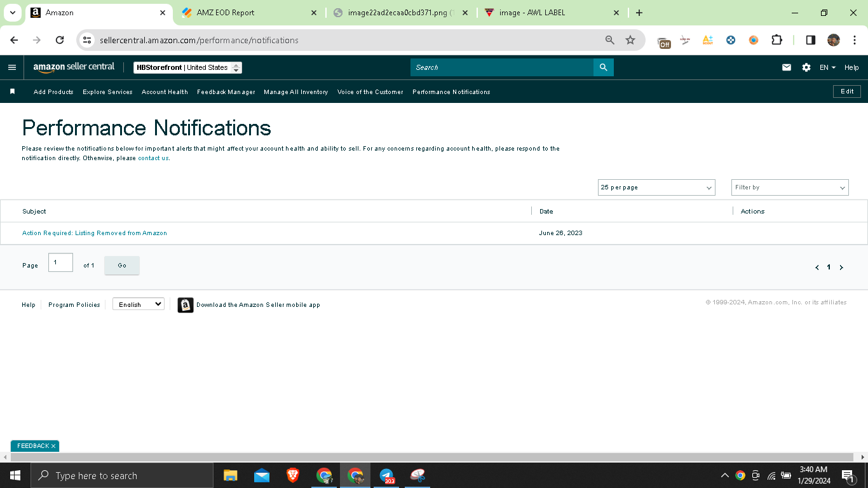Click the Amazon Seller Central logo
The width and height of the screenshot is (868, 488).
74,67
